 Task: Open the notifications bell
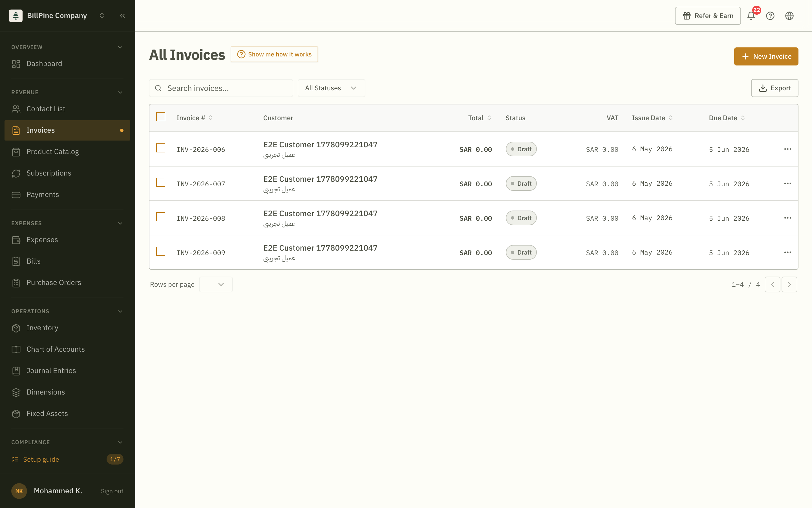[751, 16]
